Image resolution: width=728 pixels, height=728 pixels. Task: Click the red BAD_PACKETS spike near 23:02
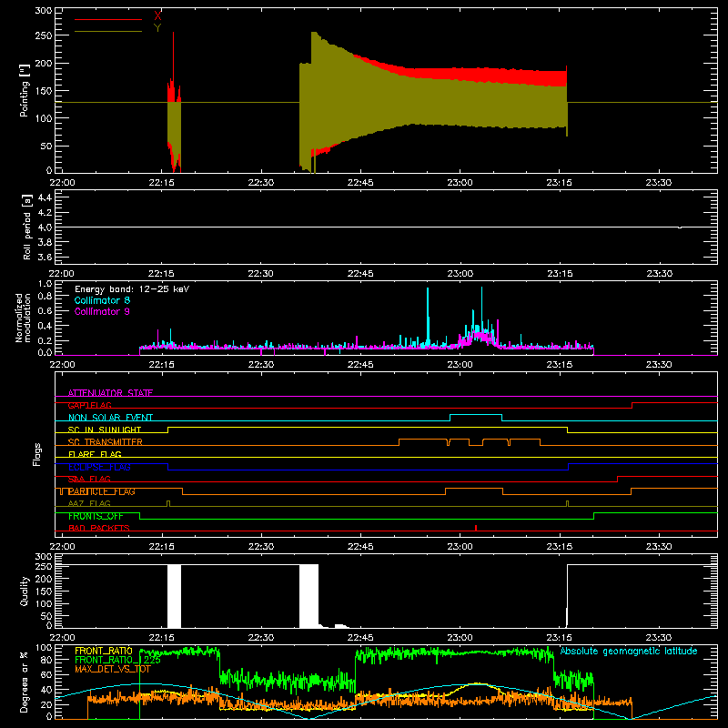476,528
